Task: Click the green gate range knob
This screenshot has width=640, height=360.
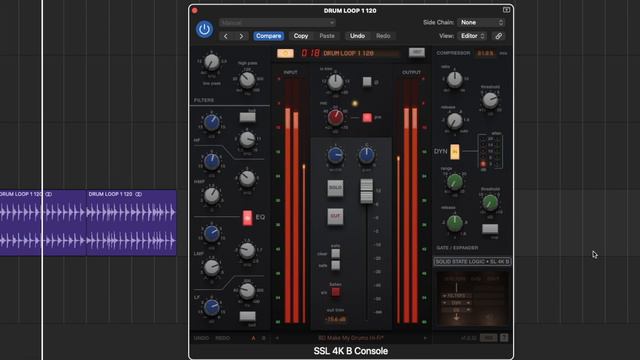Action: [454, 182]
